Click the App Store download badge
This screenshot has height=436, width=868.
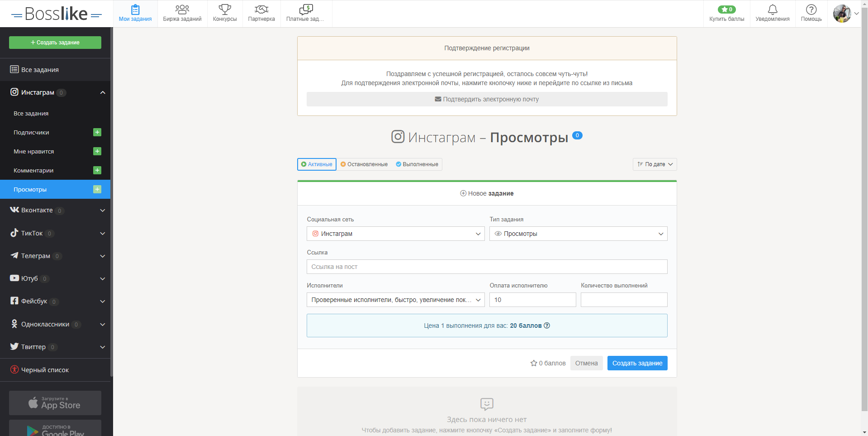[x=55, y=403]
